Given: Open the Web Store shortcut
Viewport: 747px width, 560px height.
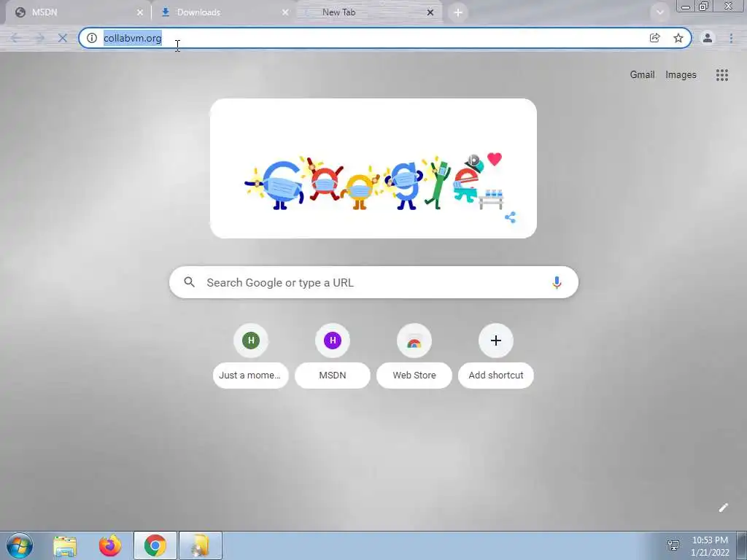Looking at the screenshot, I should coord(414,356).
